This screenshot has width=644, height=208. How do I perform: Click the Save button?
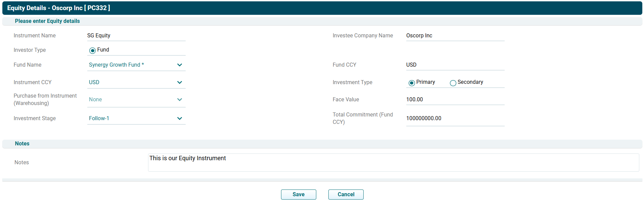[298, 195]
